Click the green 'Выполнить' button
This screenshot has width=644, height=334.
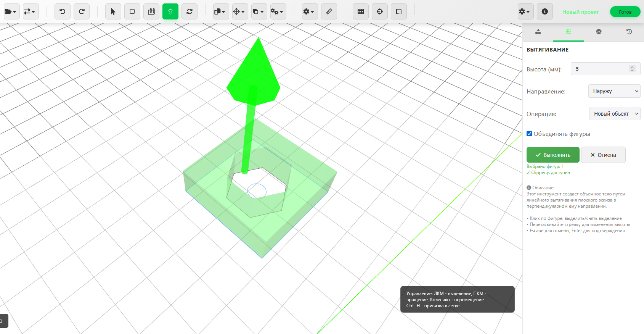point(553,155)
